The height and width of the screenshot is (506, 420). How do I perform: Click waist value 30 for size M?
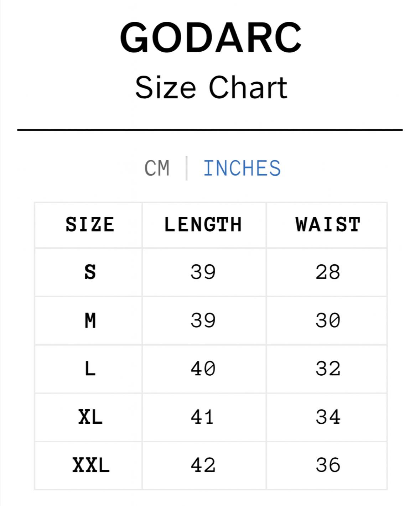point(328,320)
